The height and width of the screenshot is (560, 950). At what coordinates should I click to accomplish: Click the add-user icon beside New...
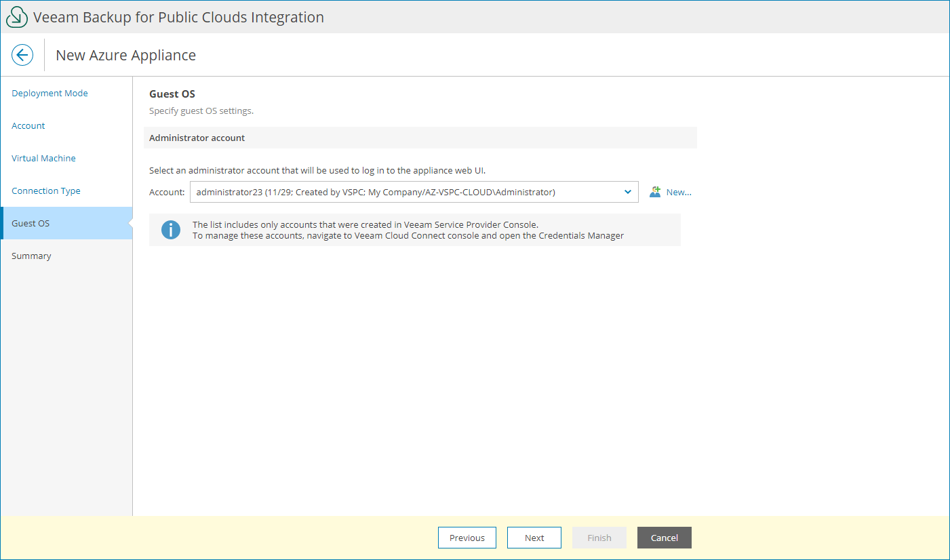click(654, 192)
